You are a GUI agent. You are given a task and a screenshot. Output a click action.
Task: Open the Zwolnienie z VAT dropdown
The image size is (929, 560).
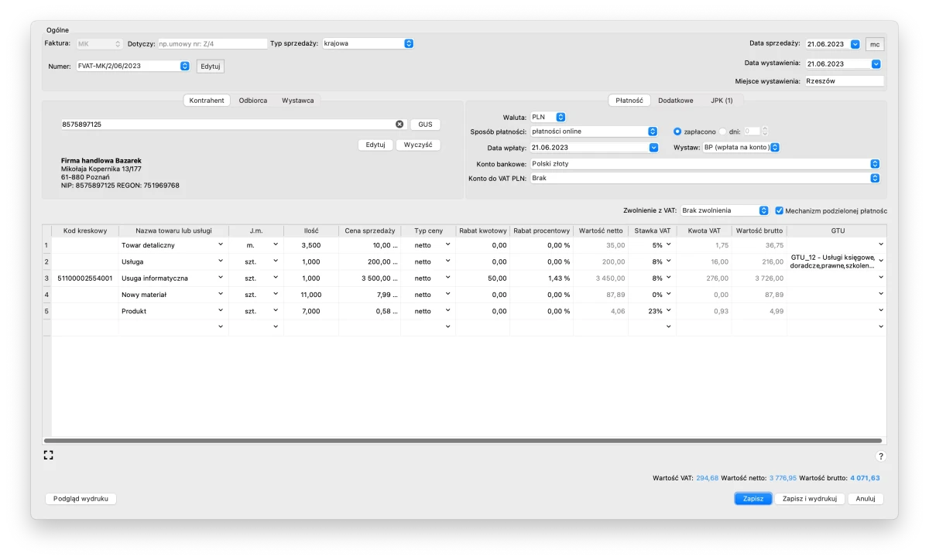click(763, 210)
